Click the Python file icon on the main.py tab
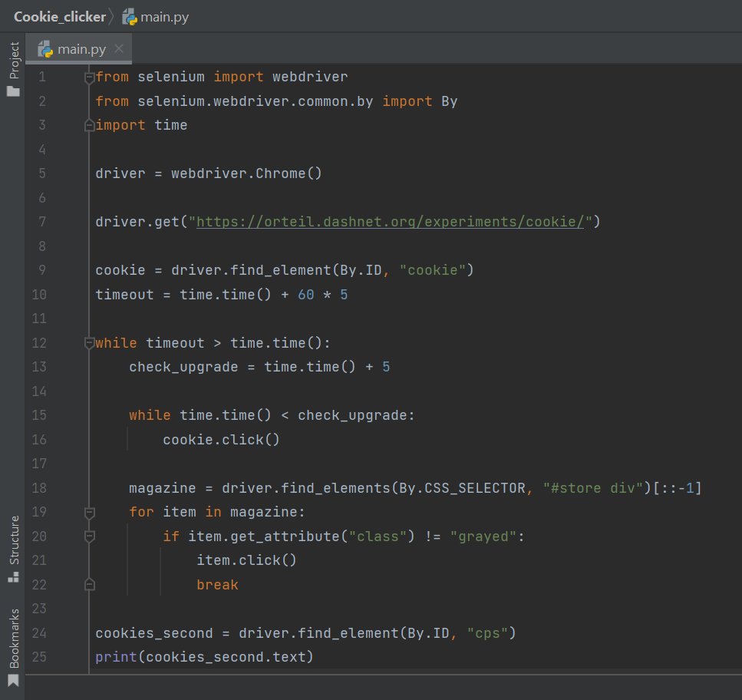 (x=46, y=47)
